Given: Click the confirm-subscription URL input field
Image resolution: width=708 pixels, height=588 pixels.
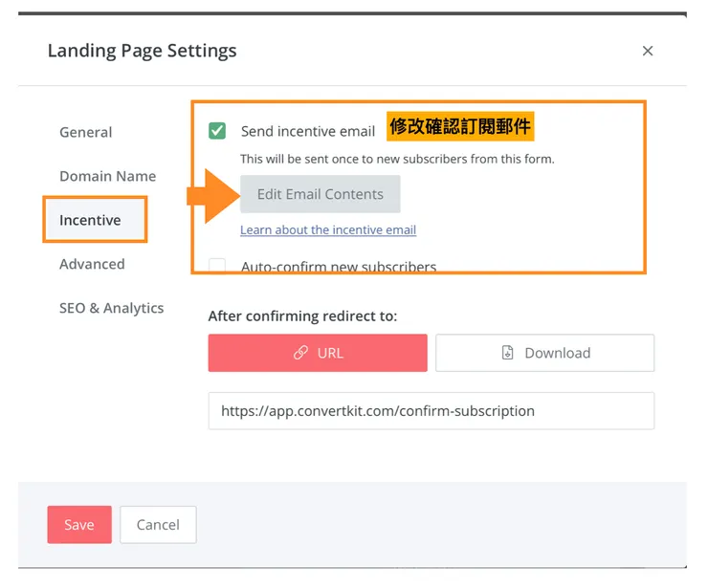Looking at the screenshot, I should coord(431,411).
